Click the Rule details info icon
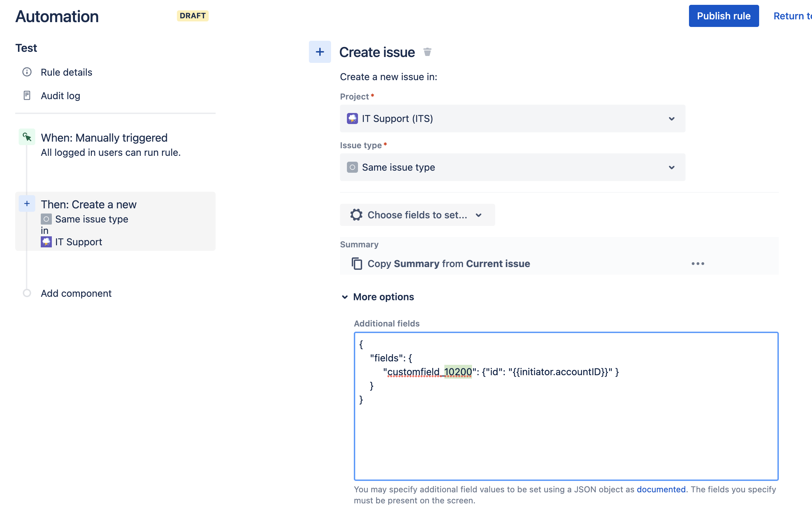The height and width of the screenshot is (512, 812). pos(27,72)
